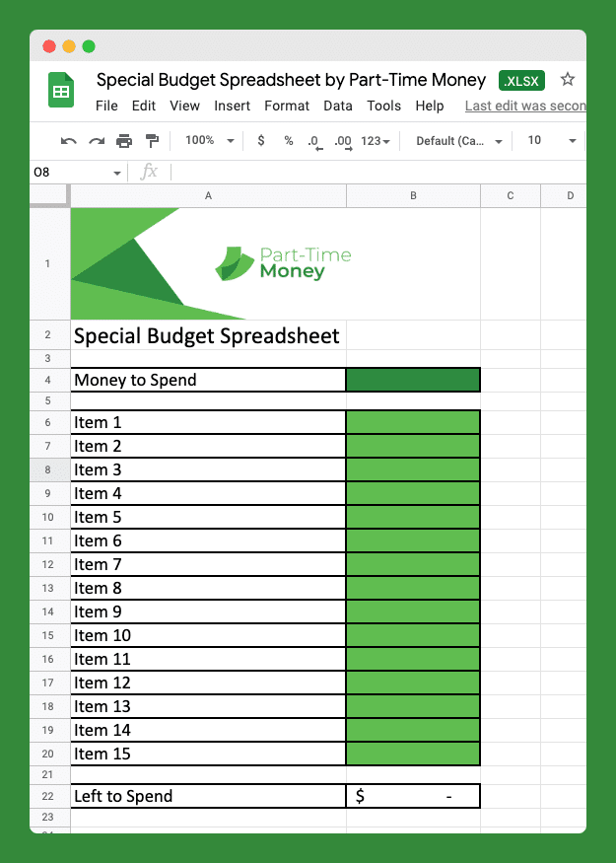
Task: Select the 'Item 14' cell
Action: click(208, 730)
